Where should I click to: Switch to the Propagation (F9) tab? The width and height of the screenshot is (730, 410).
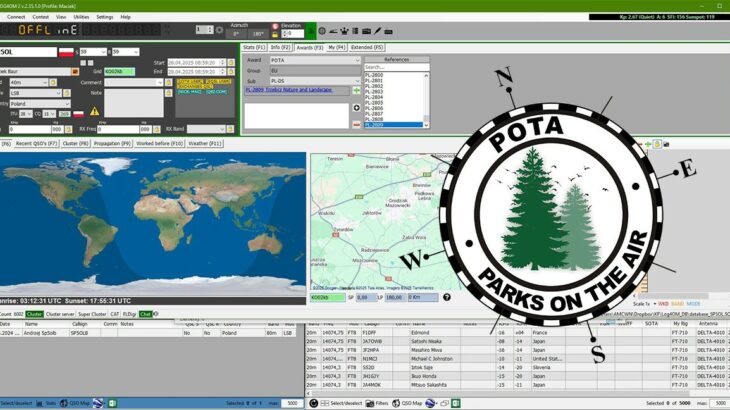click(112, 144)
